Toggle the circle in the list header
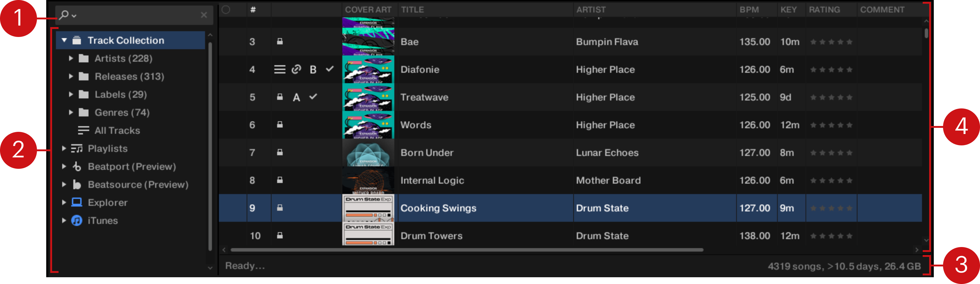The width and height of the screenshot is (980, 284). (226, 10)
